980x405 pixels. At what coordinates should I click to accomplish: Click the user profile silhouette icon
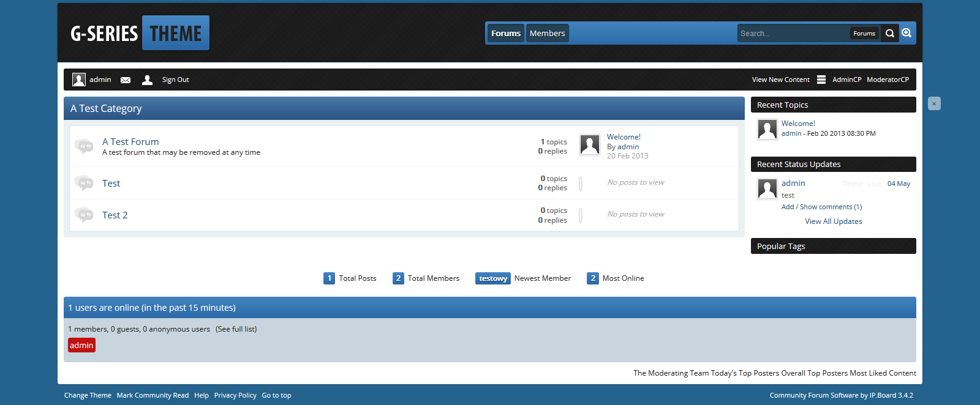pyautogui.click(x=147, y=80)
